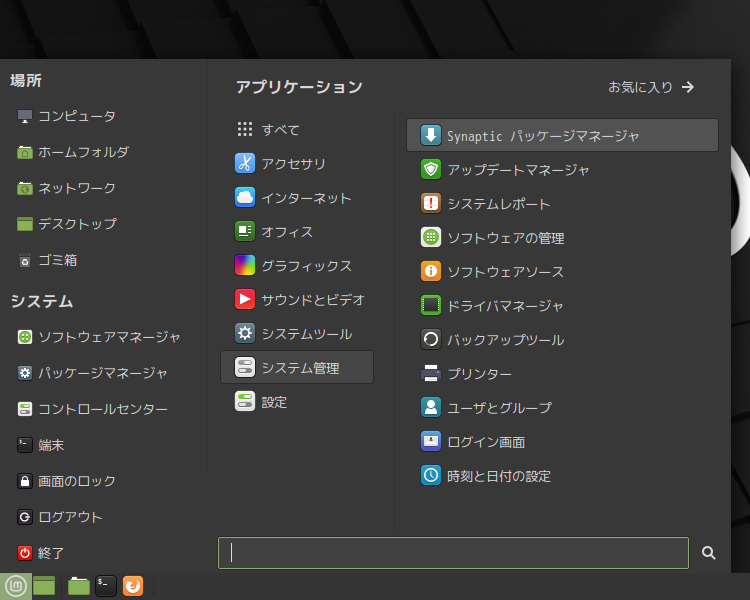This screenshot has height=600, width=750.
Task: Launch パッケージマネージャ gear icon
Action: click(x=25, y=373)
